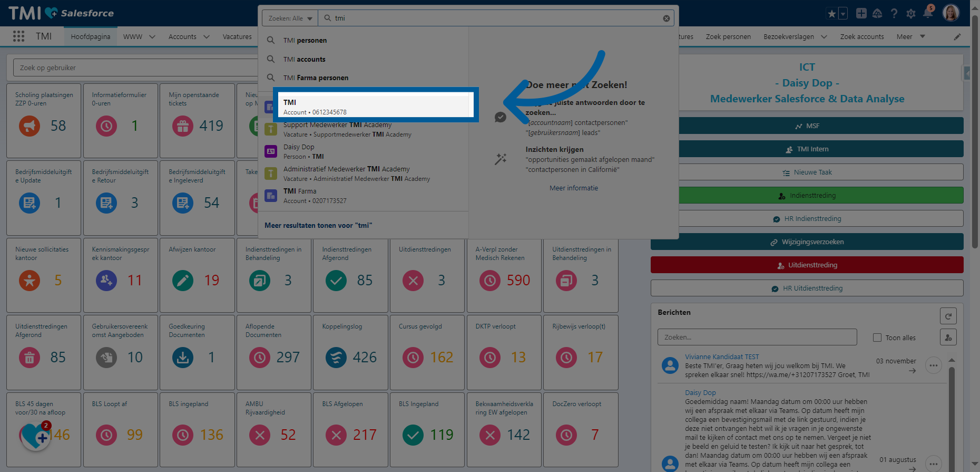
Task: Open the 'Zoek personen' tab
Action: [x=728, y=36]
